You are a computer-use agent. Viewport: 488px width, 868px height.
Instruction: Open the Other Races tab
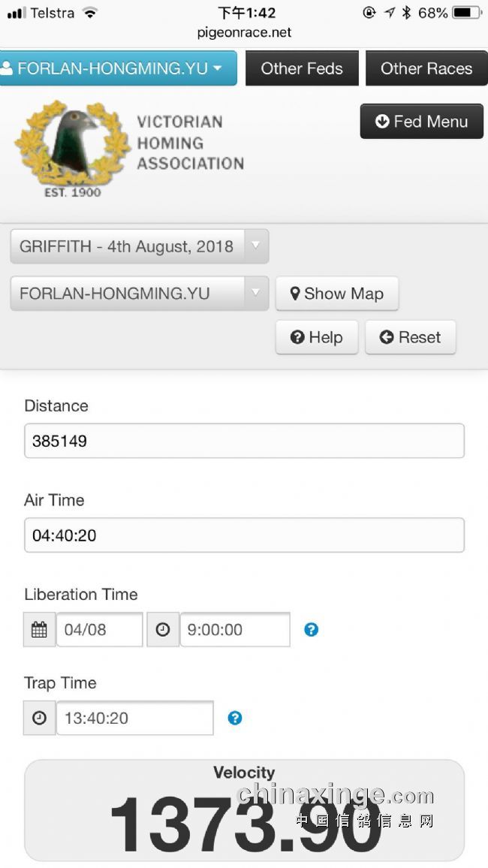[x=426, y=68]
